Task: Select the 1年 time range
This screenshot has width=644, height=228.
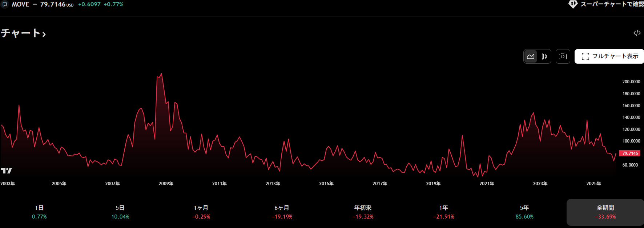Action: coord(443,212)
